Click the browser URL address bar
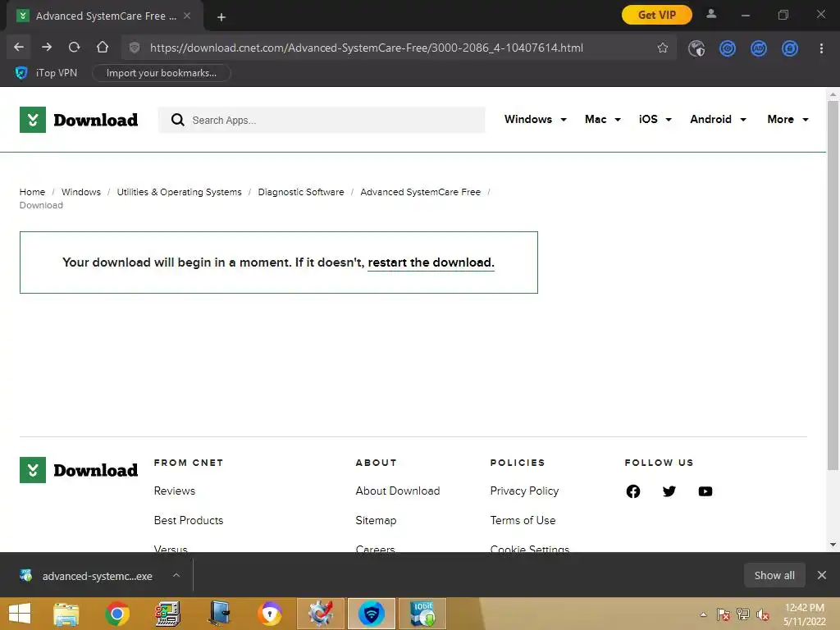Image resolution: width=840 pixels, height=630 pixels. [x=399, y=48]
